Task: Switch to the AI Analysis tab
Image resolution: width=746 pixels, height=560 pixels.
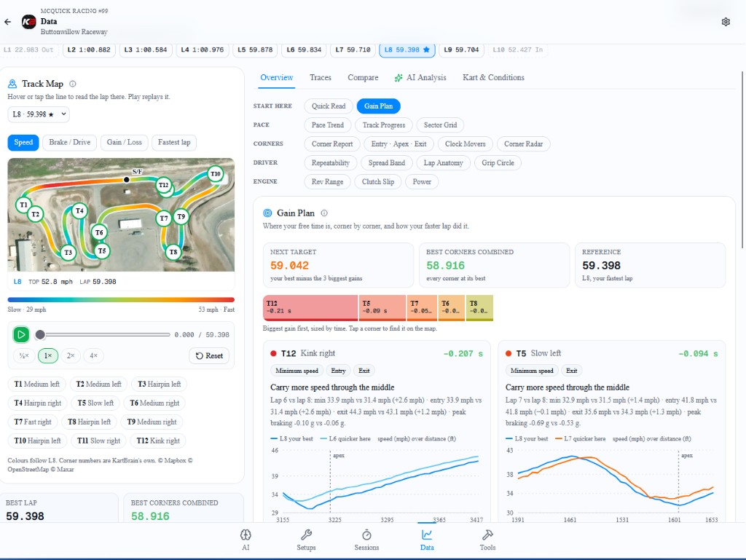Action: [x=420, y=77]
